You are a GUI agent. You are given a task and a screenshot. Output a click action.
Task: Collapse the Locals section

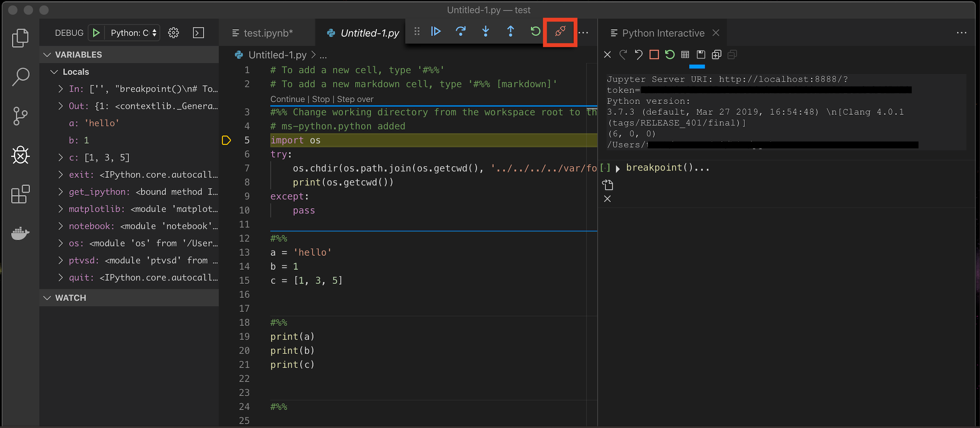tap(54, 72)
